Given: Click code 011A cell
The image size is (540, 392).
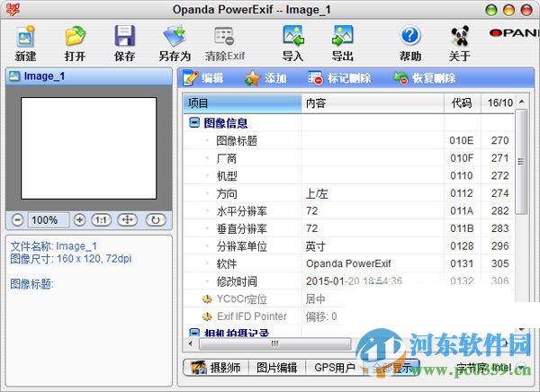Looking at the screenshot, I should (462, 211).
